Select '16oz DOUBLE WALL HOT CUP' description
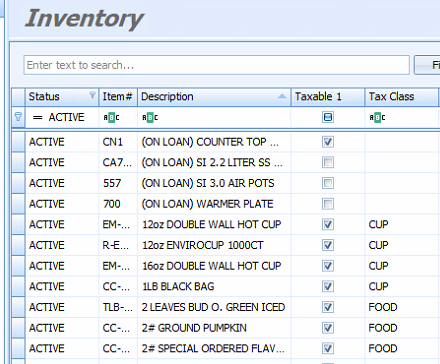 [x=212, y=266]
